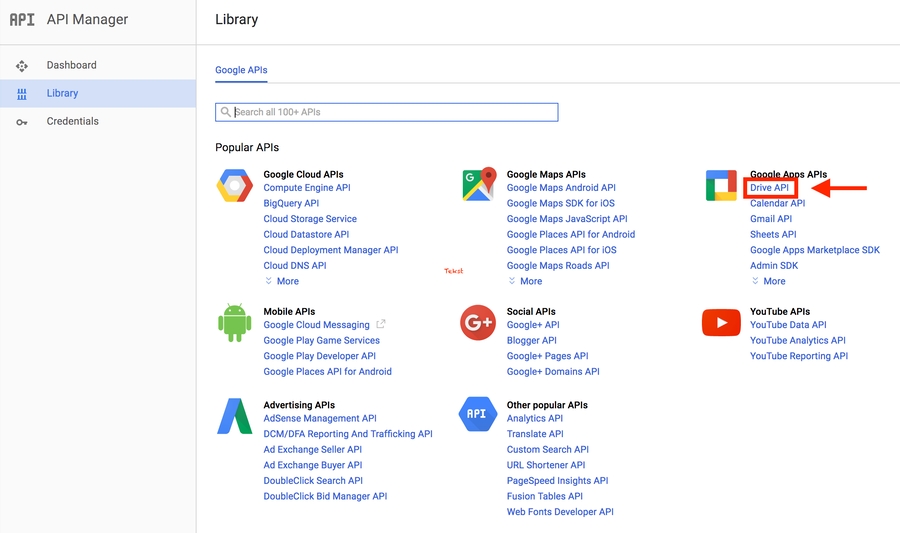The height and width of the screenshot is (533, 900).
Task: Click the YouTube play logo icon
Action: tap(721, 322)
